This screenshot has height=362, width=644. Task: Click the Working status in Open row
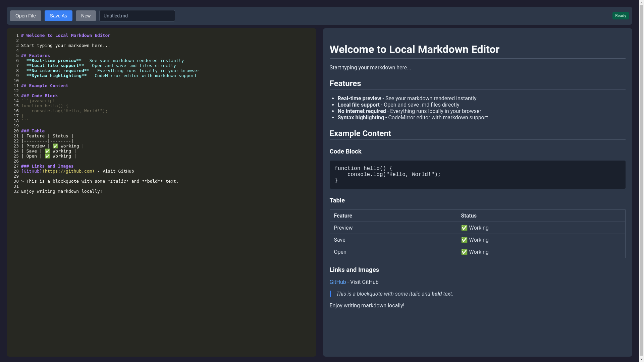point(541,252)
